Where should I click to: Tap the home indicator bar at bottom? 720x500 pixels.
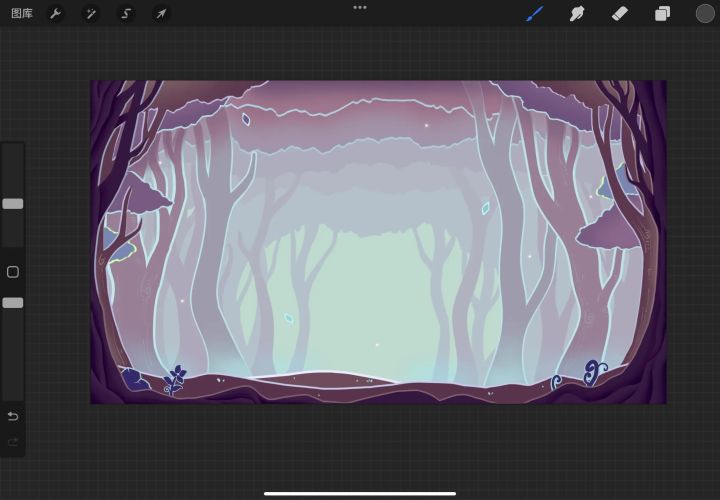coord(360,492)
